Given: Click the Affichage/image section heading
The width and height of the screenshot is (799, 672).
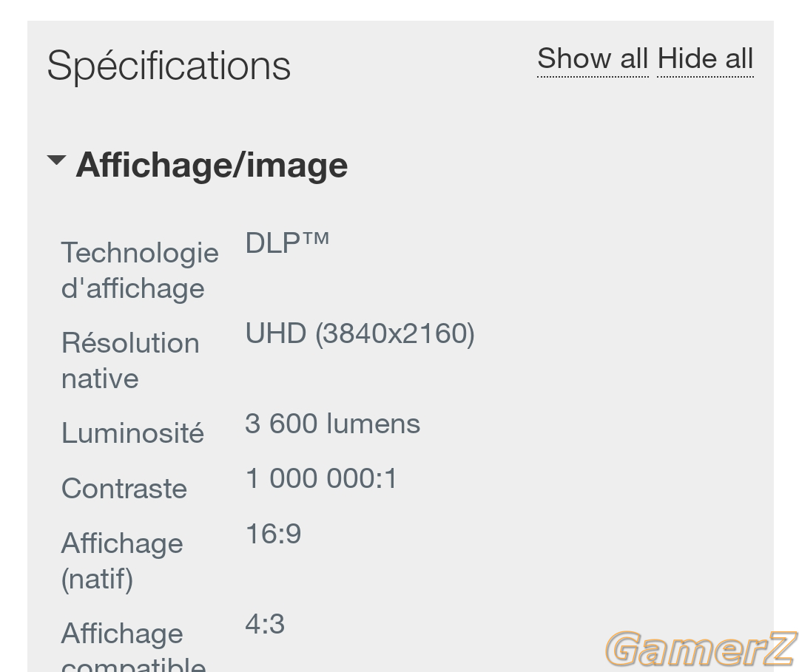Looking at the screenshot, I should [212, 166].
